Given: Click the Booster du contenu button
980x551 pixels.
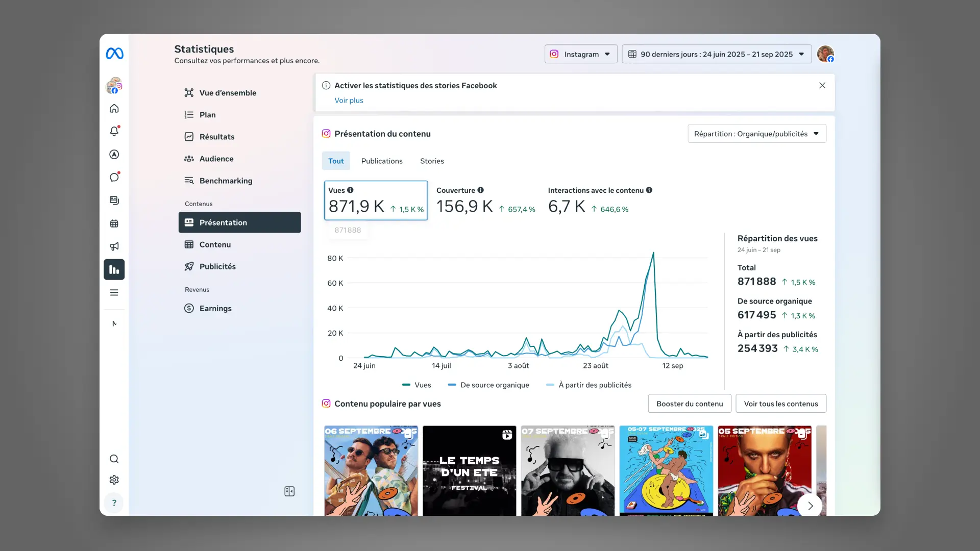Looking at the screenshot, I should (690, 404).
